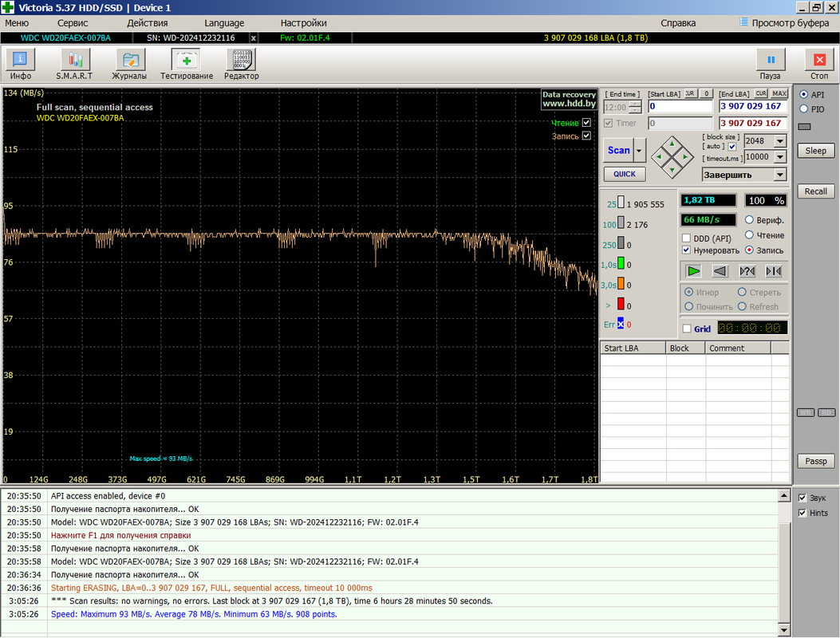840x638 pixels.
Task: Select the Чтение scan mode radio
Action: [x=750, y=234]
